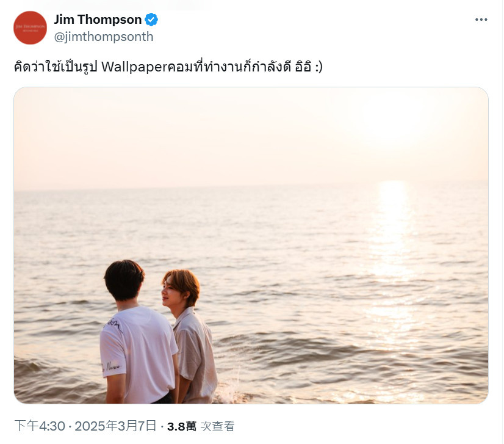The image size is (504, 444).
Task: Click the 2025年3月7日 date text
Action: tap(116, 426)
